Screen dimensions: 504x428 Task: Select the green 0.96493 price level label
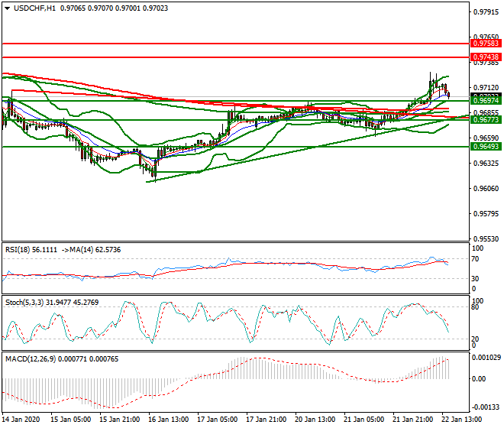coord(486,147)
